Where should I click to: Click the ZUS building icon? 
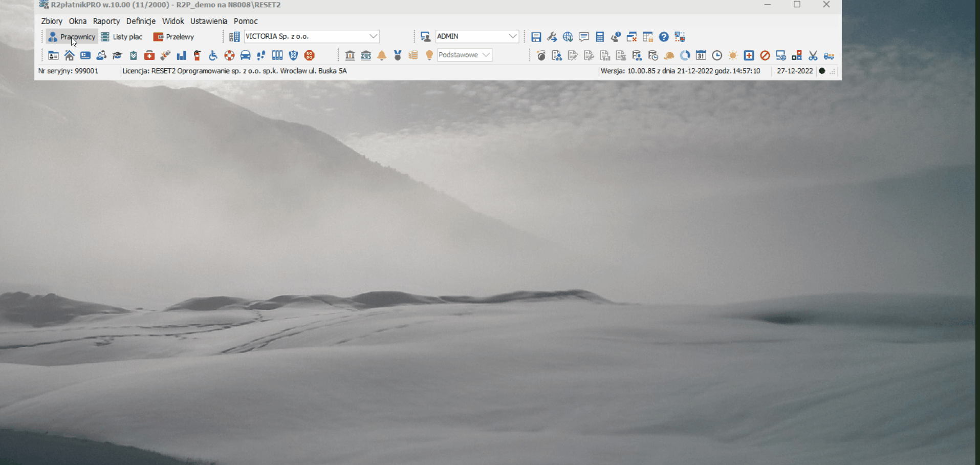366,55
